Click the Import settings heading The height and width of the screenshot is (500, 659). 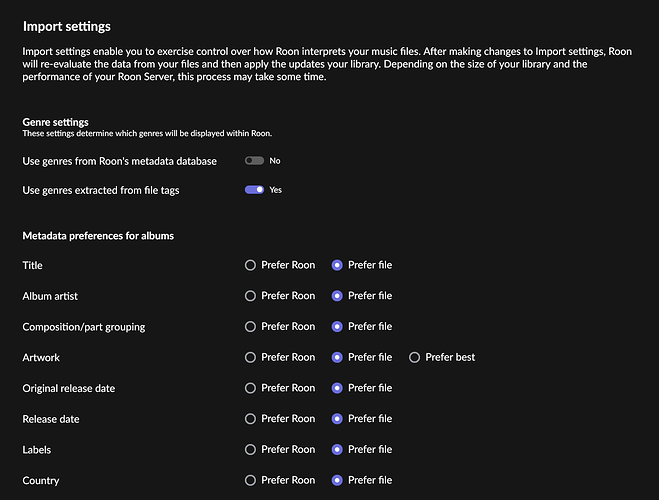(x=66, y=26)
